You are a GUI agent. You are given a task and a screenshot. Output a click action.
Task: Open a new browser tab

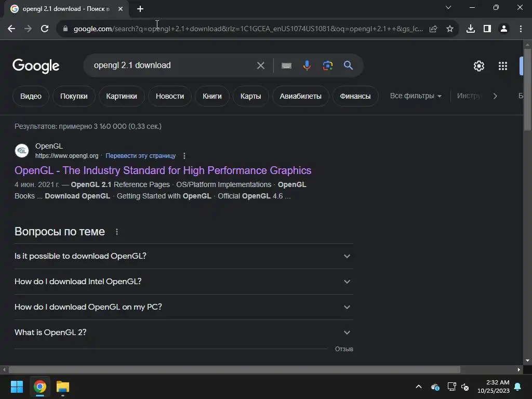140,9
